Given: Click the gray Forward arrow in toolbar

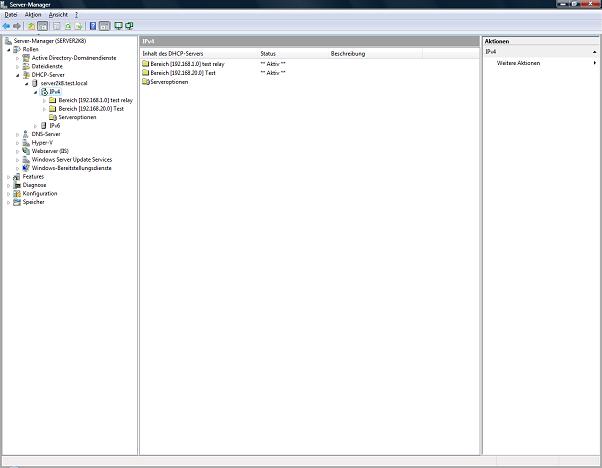Looking at the screenshot, I should pyautogui.click(x=17, y=26).
